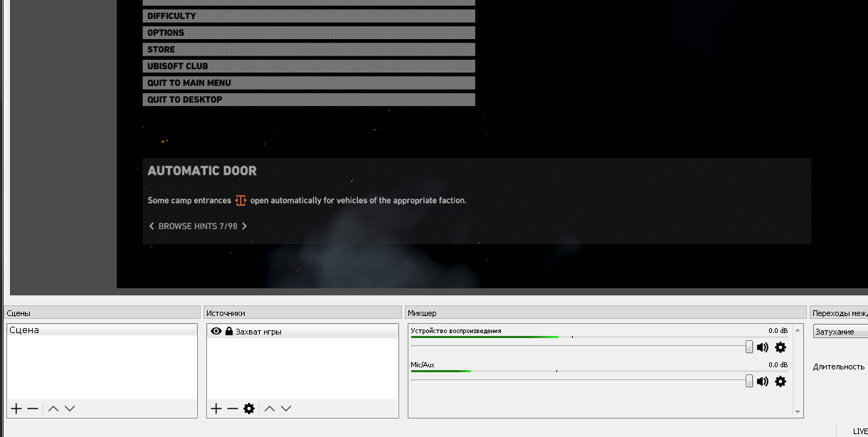868x437 pixels.
Task: Open Mic/Aux audio settings gear
Action: tap(780, 381)
